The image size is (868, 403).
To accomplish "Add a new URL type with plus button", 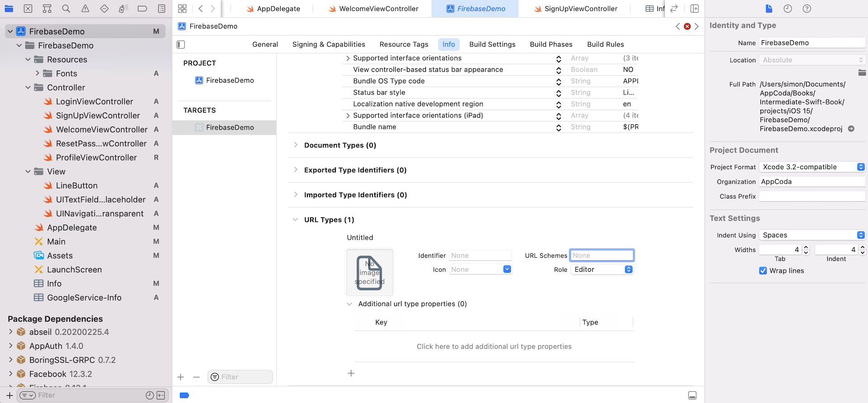I will (351, 373).
